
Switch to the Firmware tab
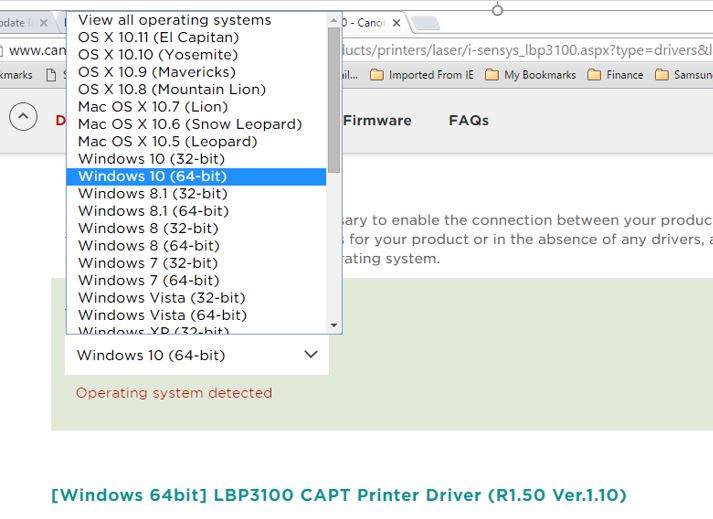click(x=377, y=120)
